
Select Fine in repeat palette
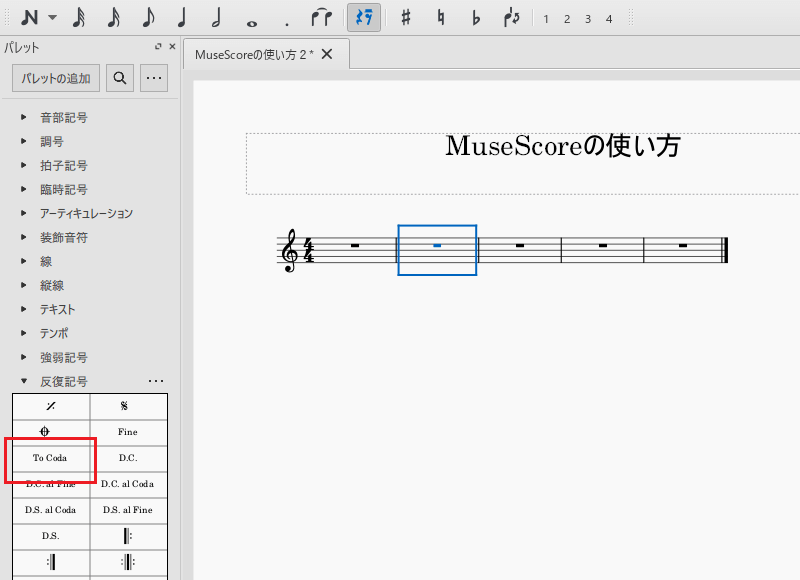pos(129,432)
